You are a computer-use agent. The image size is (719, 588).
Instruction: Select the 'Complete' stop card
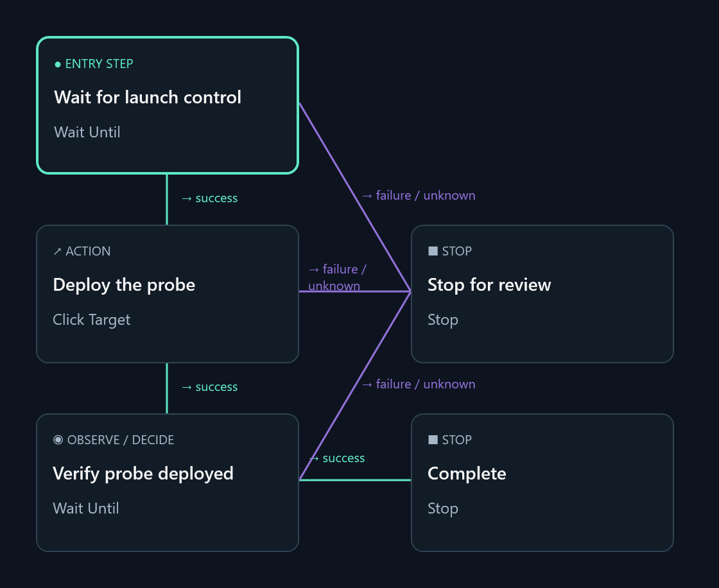tap(542, 483)
